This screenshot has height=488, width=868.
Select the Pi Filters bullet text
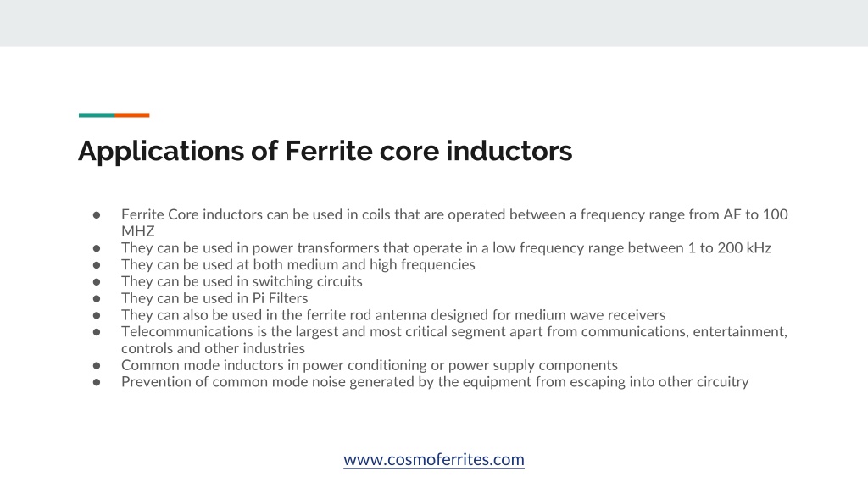214,298
